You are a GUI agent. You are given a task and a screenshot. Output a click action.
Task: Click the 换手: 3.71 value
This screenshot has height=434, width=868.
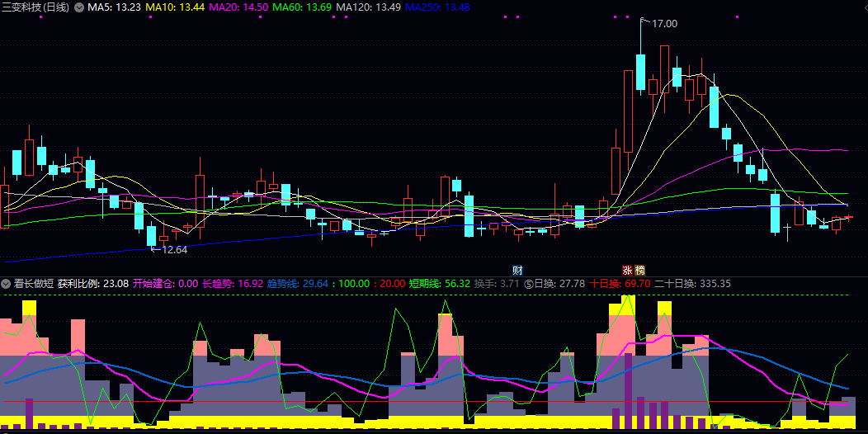click(x=497, y=284)
